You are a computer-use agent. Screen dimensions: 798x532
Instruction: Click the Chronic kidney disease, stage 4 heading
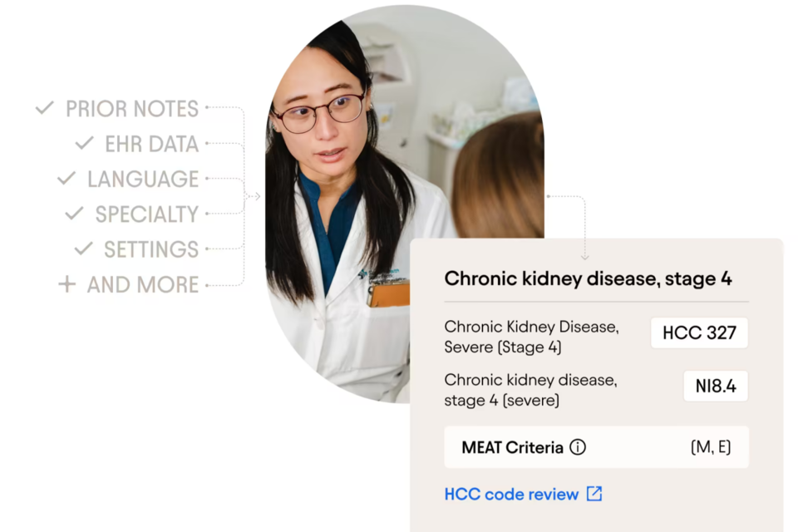588,278
